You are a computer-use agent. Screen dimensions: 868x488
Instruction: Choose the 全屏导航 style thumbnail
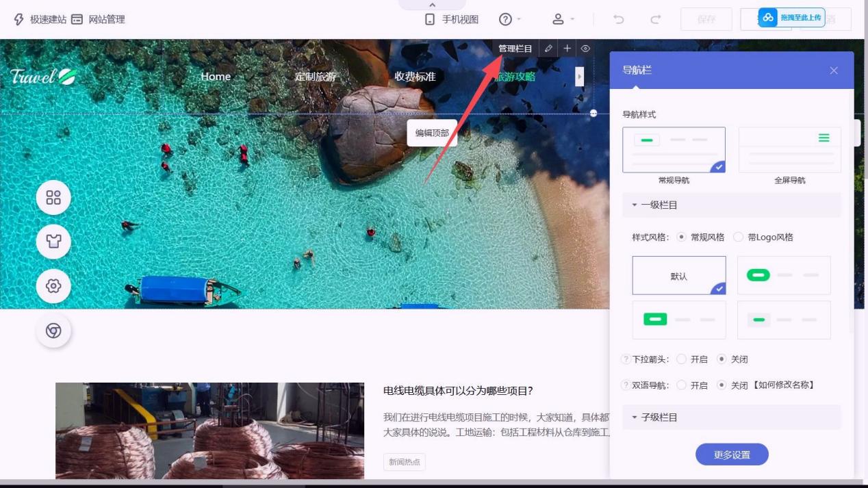tap(789, 150)
